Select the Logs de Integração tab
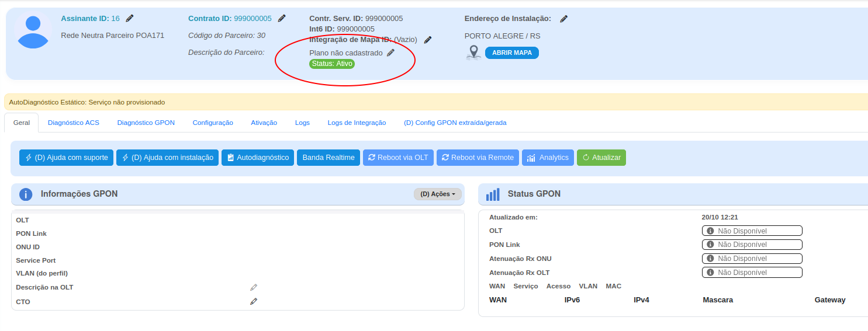 point(357,123)
